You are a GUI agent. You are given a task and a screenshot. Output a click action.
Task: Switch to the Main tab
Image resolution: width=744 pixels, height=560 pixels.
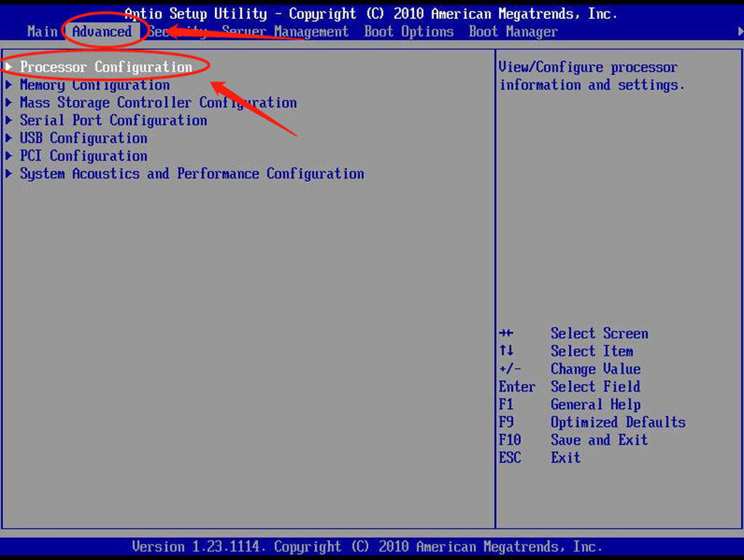(x=42, y=31)
